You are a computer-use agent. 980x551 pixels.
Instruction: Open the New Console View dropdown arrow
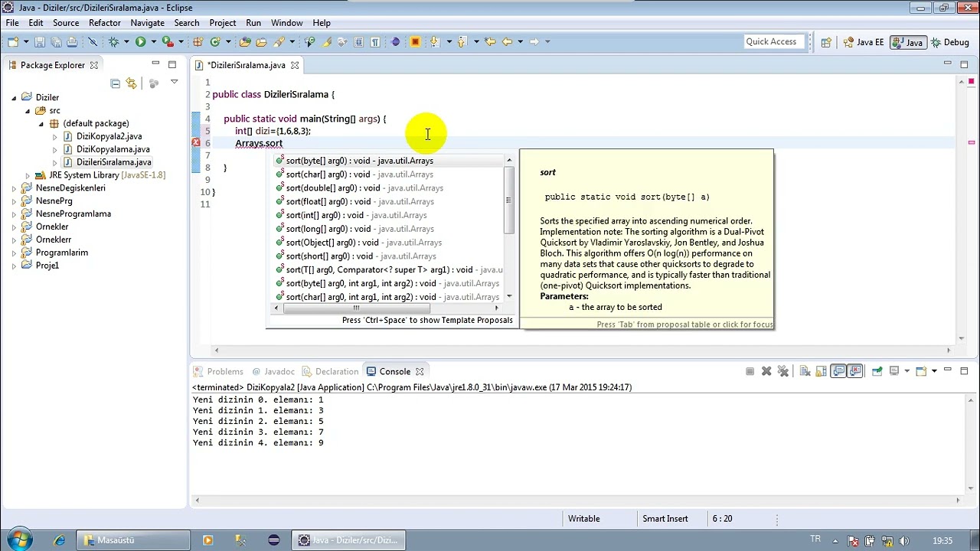(x=934, y=371)
